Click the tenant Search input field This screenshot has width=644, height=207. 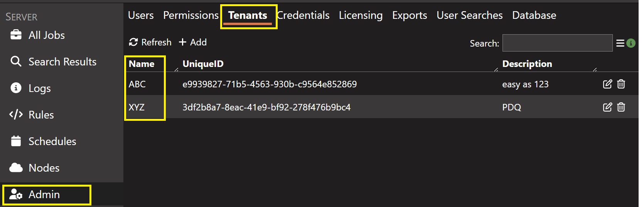tap(557, 43)
